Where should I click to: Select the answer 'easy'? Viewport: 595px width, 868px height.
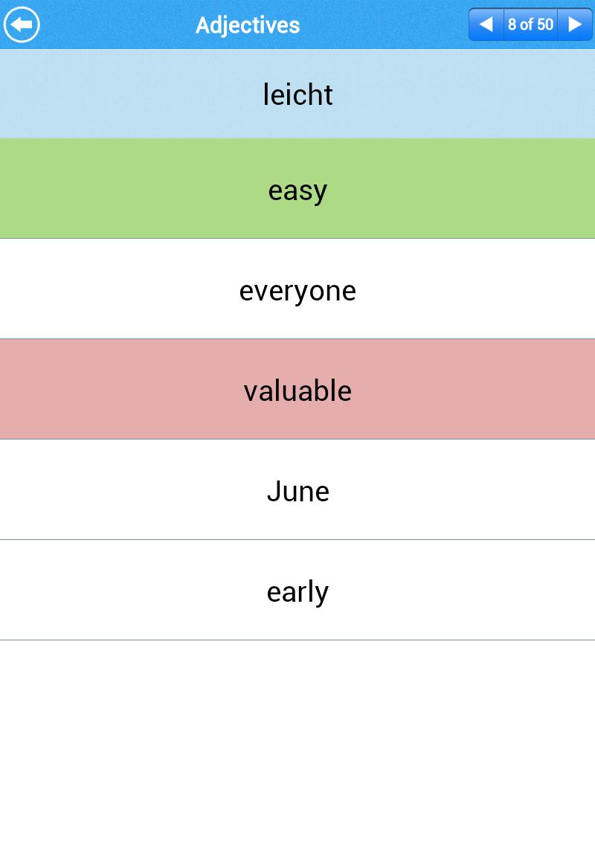297,189
